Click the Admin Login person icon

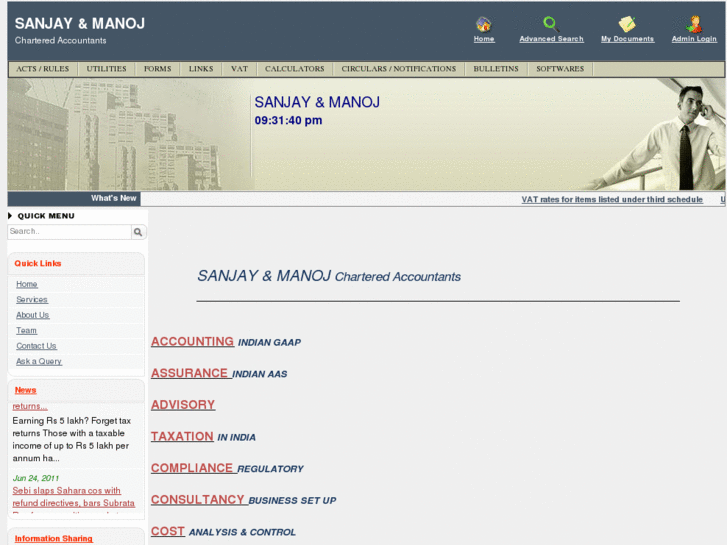tap(694, 24)
